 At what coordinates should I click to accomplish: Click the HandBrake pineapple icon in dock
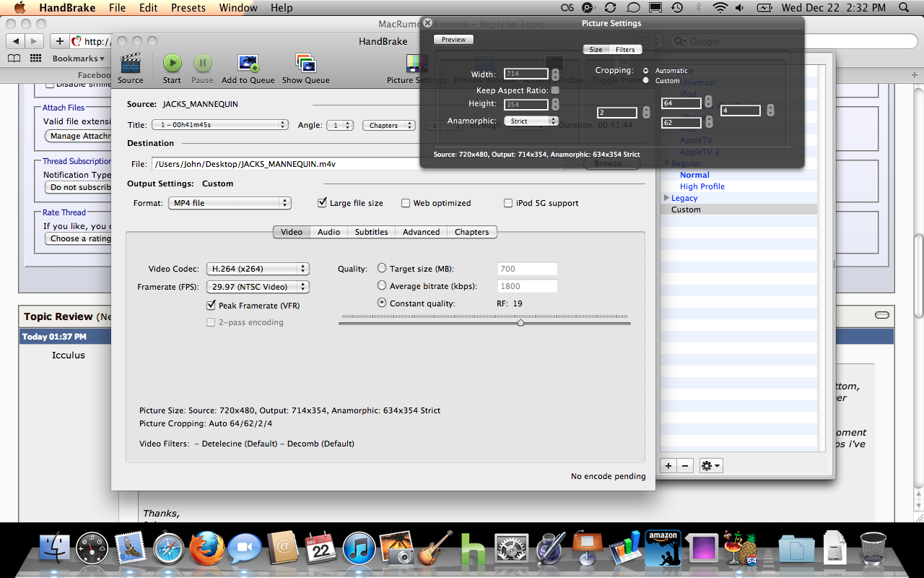739,548
